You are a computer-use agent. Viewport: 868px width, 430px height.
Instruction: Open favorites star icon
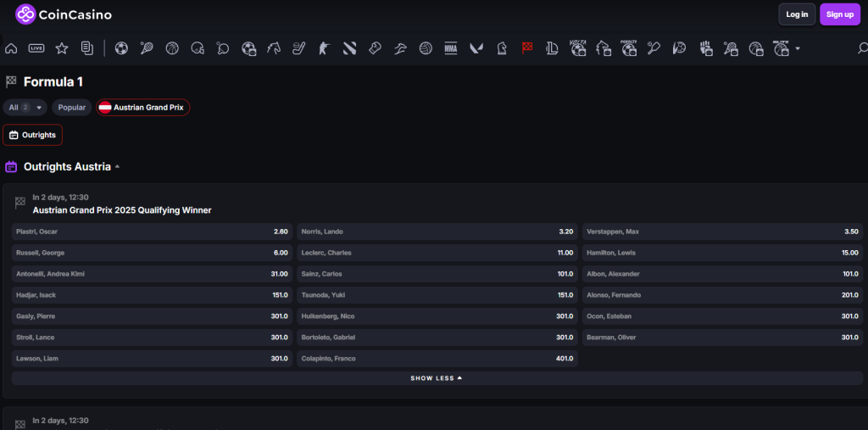[x=61, y=48]
